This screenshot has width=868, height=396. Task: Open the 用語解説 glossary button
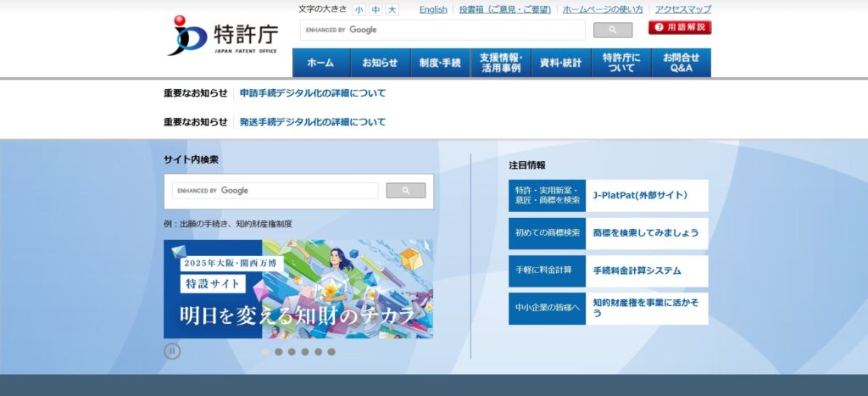(x=680, y=27)
